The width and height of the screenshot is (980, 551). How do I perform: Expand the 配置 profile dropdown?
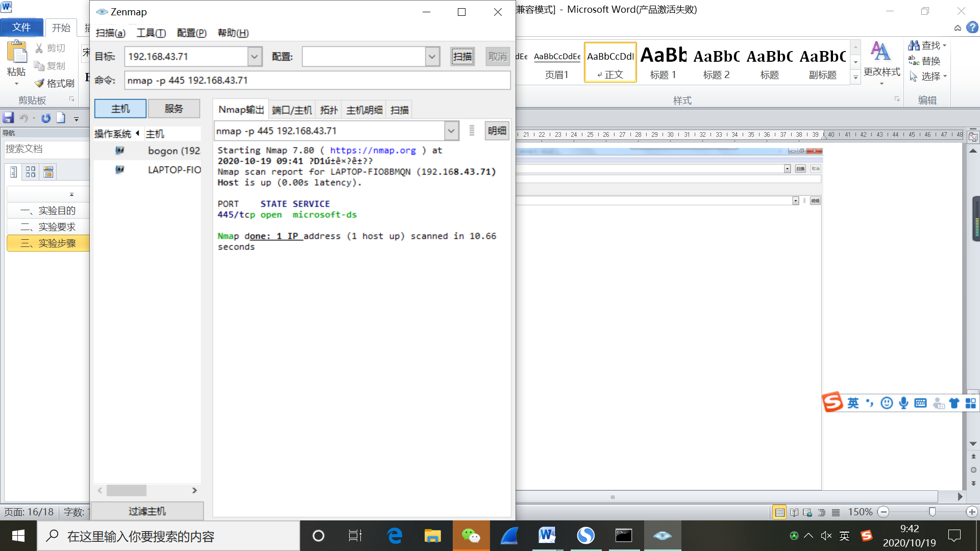[432, 57]
